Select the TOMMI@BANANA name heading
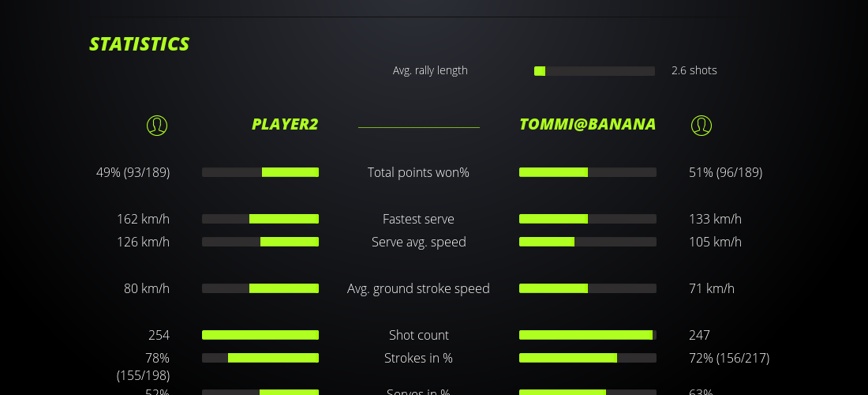Image resolution: width=868 pixels, height=395 pixels. click(587, 124)
